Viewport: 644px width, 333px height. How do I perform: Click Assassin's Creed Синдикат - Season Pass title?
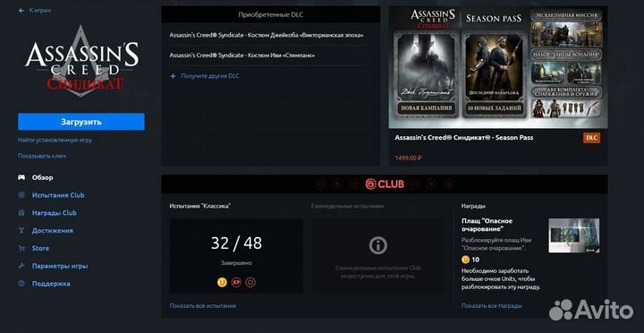coord(463,138)
